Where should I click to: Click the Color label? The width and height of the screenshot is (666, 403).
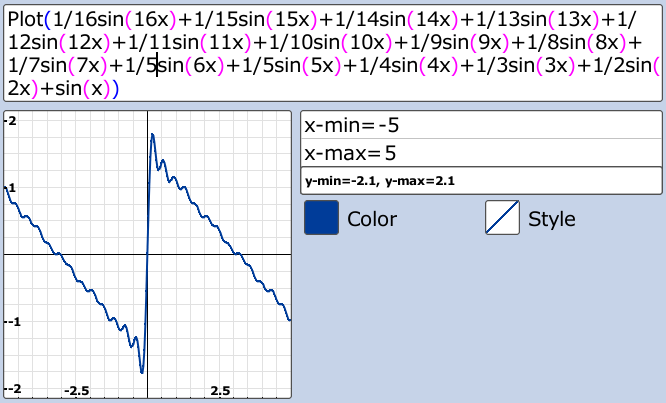[x=372, y=219]
